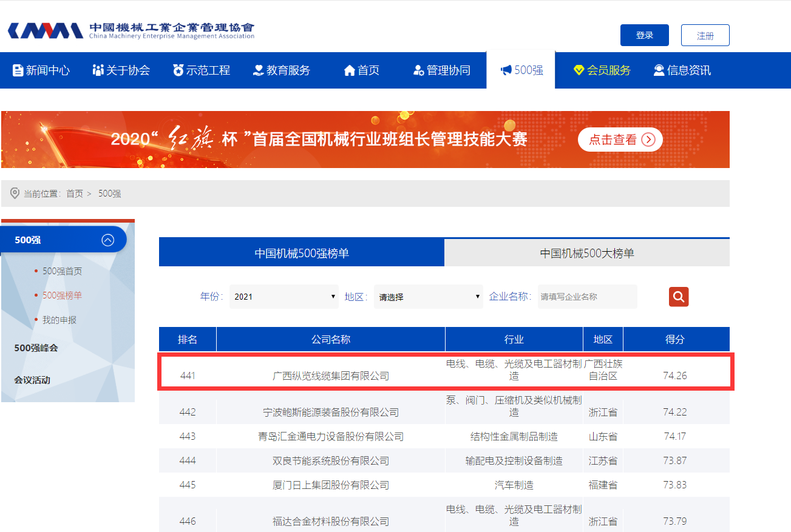Open the 地区 region dropdown
This screenshot has width=791, height=532.
coord(429,297)
